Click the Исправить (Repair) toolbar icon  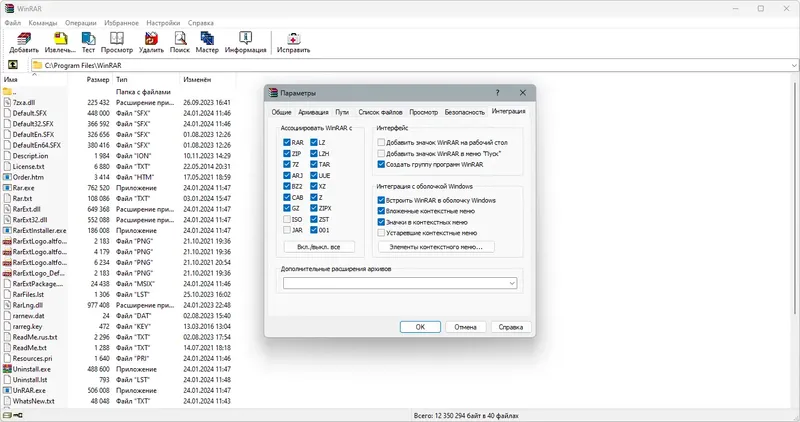(x=293, y=38)
